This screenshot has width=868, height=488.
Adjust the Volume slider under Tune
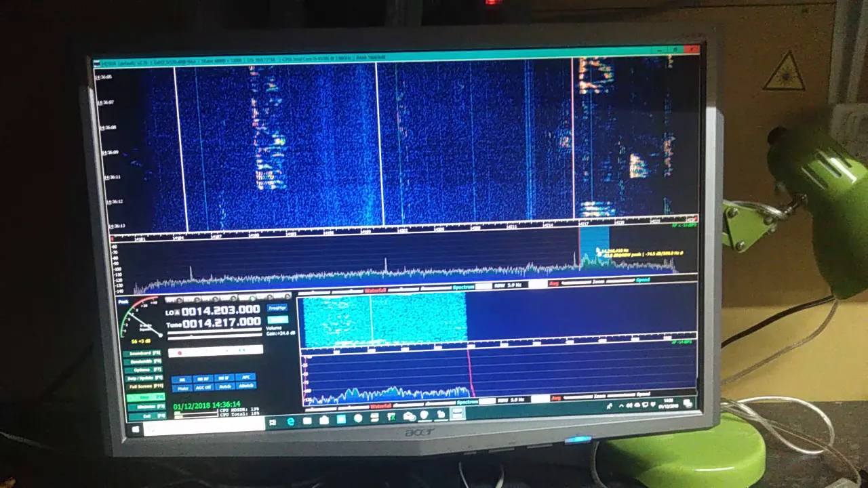pyautogui.click(x=215, y=331)
